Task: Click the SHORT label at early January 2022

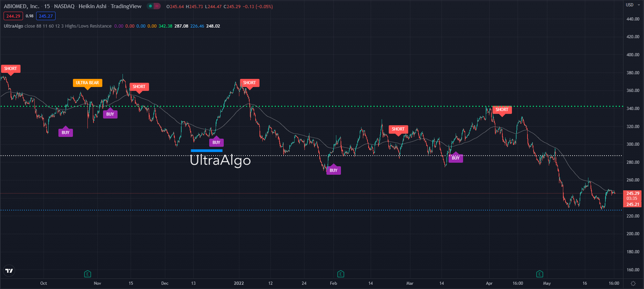Action: (x=250, y=83)
